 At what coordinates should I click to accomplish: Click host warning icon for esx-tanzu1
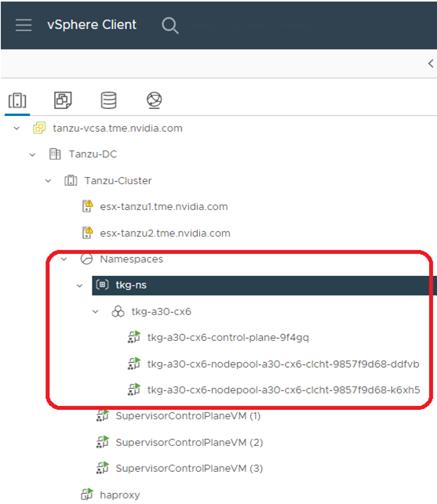click(87, 206)
